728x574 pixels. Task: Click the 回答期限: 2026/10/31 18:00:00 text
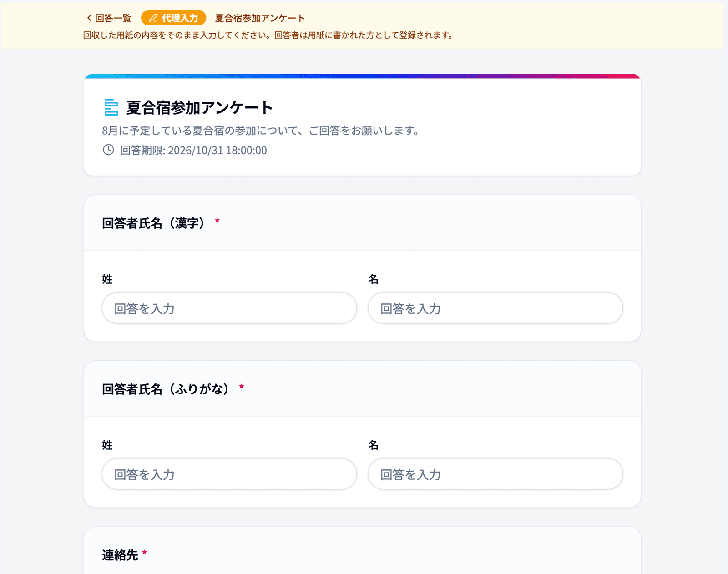coord(193,151)
